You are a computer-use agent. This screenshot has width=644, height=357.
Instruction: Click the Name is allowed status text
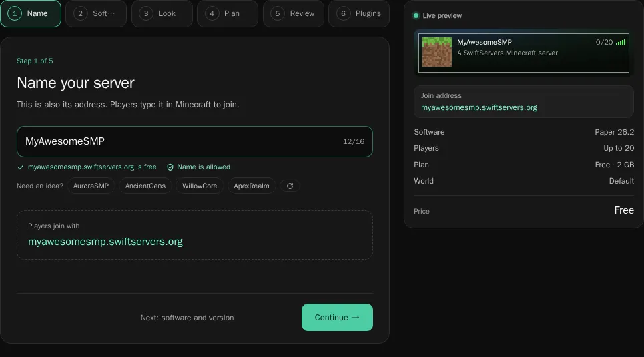[x=204, y=167]
